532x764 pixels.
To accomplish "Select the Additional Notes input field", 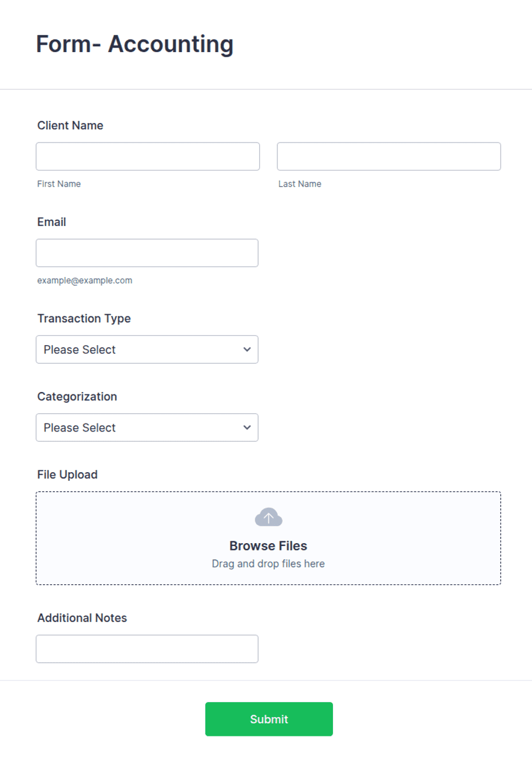I will (147, 649).
